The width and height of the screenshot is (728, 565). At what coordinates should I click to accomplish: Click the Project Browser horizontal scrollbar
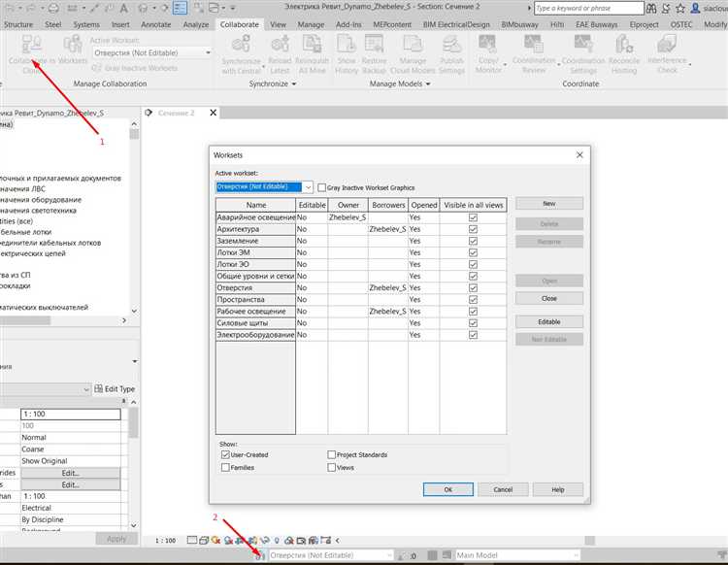coord(25,320)
